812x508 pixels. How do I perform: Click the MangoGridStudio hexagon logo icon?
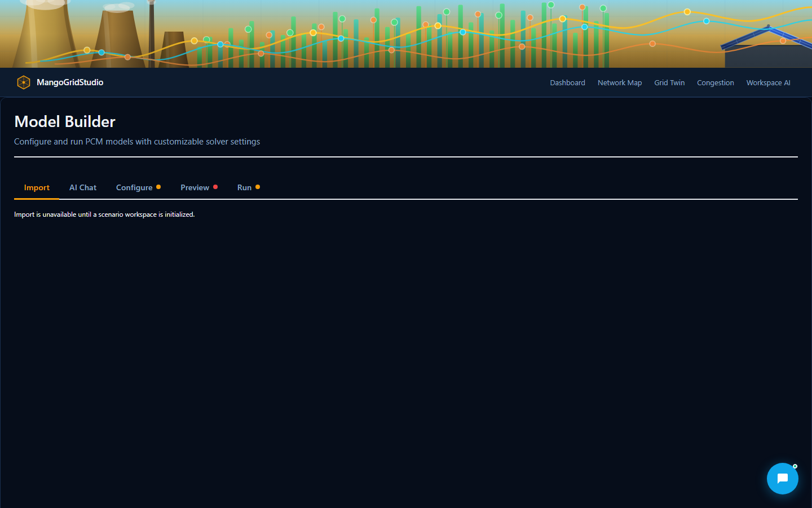(x=24, y=82)
